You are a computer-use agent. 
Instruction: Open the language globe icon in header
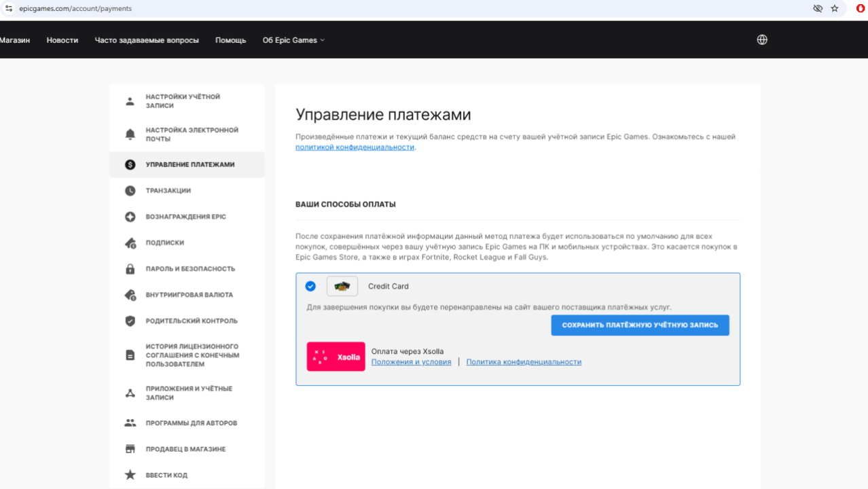pos(762,39)
